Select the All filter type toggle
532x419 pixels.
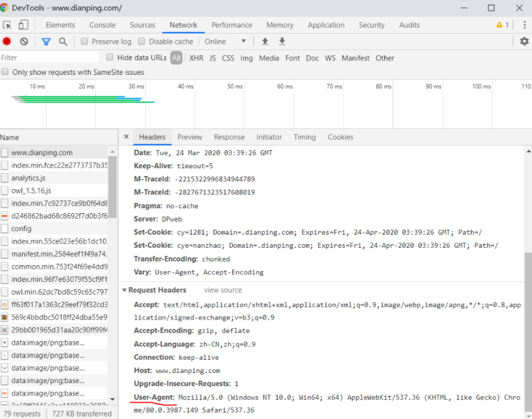coord(176,58)
